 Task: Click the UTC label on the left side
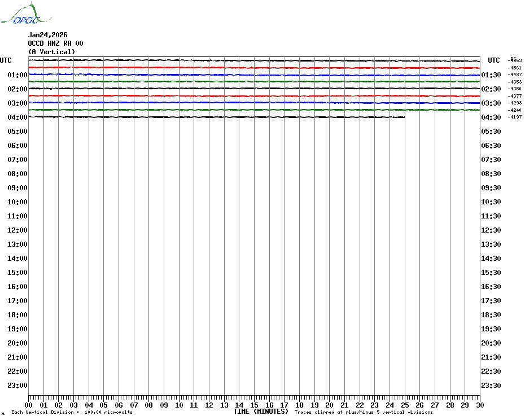(6, 60)
